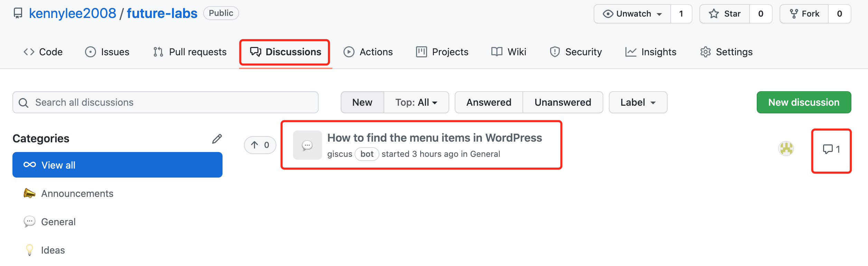This screenshot has height=266, width=868.
Task: Switch to the Issues tab
Action: click(107, 52)
